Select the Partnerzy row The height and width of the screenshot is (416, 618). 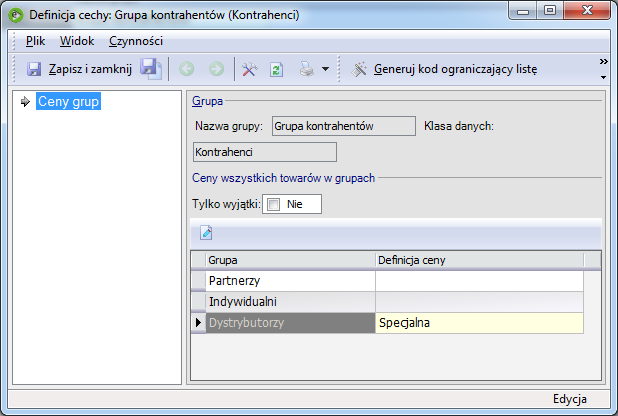(290, 281)
